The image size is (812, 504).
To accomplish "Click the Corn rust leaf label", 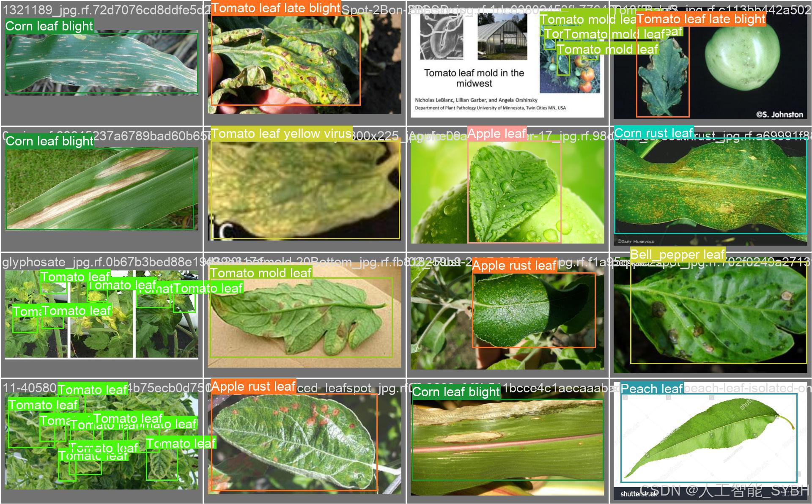I will (x=653, y=133).
